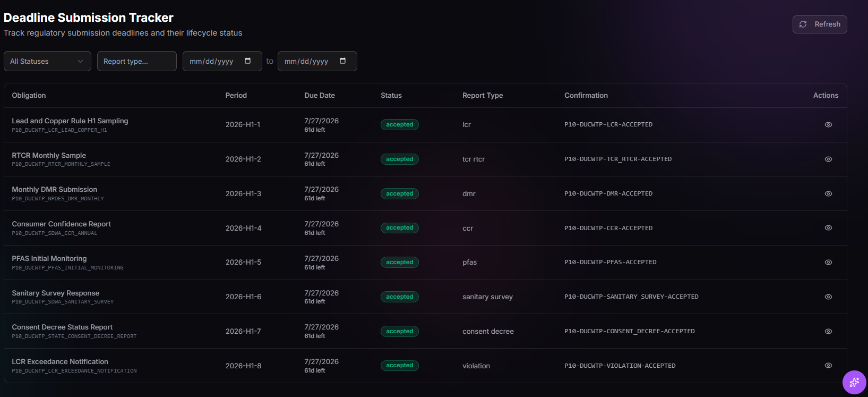Viewport: 868px width, 397px height.
Task: Click accepted badge in Sanitary Survey Response row
Action: pyautogui.click(x=400, y=297)
